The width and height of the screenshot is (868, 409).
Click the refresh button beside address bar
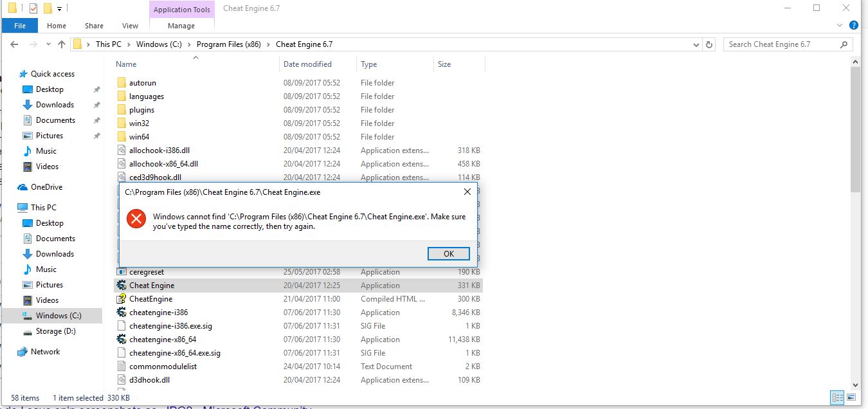tap(709, 44)
